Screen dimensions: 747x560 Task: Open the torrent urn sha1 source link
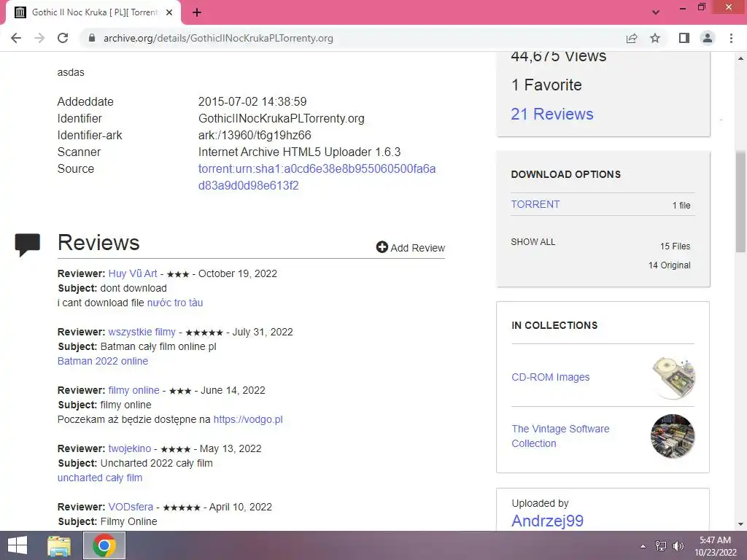point(317,177)
